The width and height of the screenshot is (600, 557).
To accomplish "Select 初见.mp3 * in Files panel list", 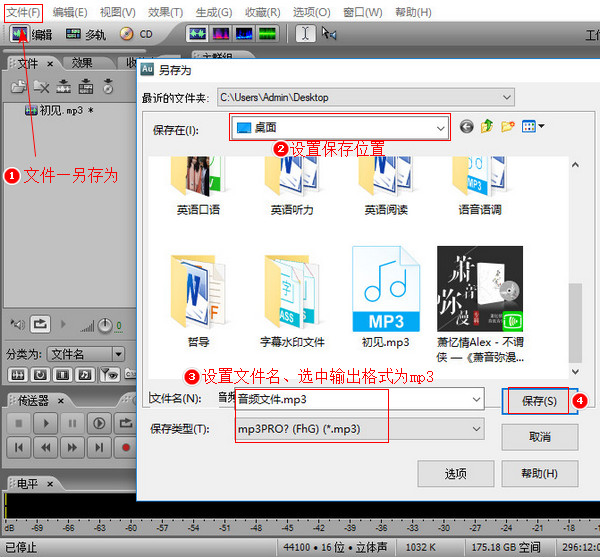I will click(x=59, y=111).
